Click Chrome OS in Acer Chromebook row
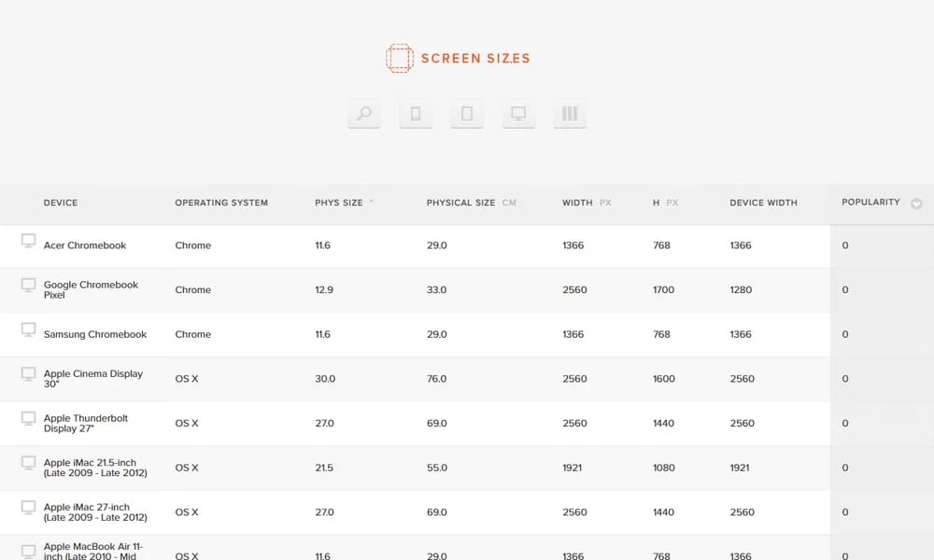 [x=193, y=245]
